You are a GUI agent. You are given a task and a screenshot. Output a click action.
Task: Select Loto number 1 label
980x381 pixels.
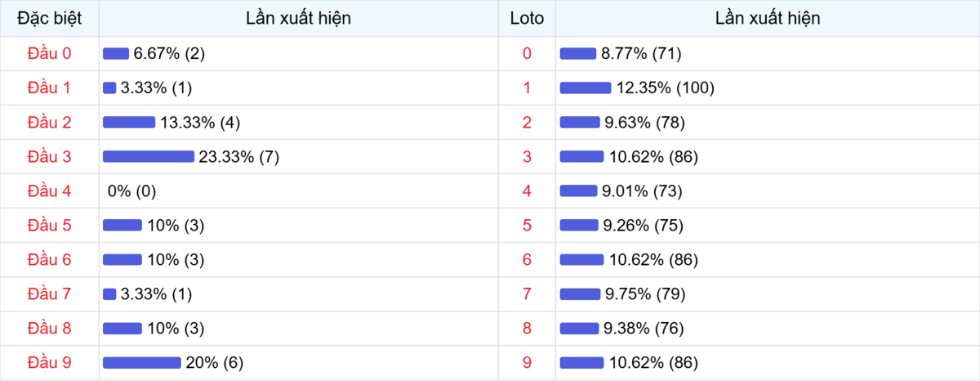point(527,87)
